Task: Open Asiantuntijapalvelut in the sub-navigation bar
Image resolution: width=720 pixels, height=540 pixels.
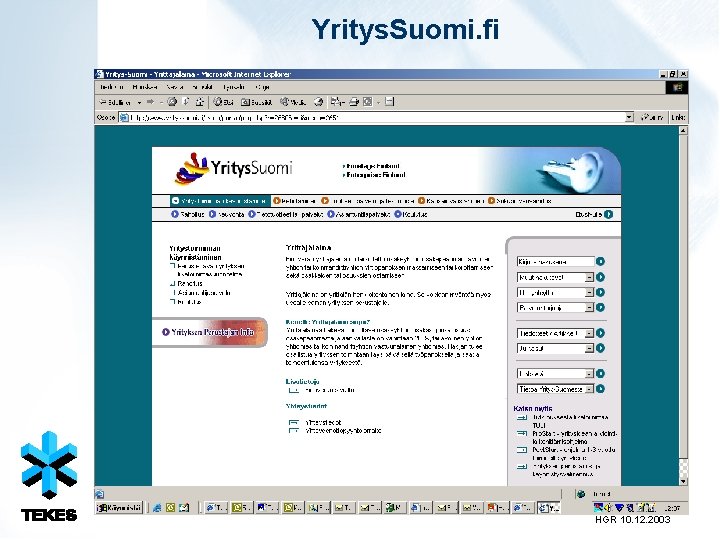Action: pyautogui.click(x=359, y=214)
